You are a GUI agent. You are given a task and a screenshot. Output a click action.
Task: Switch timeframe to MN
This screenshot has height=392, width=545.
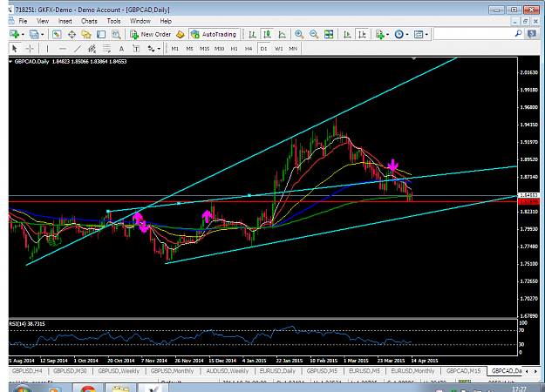pos(293,49)
